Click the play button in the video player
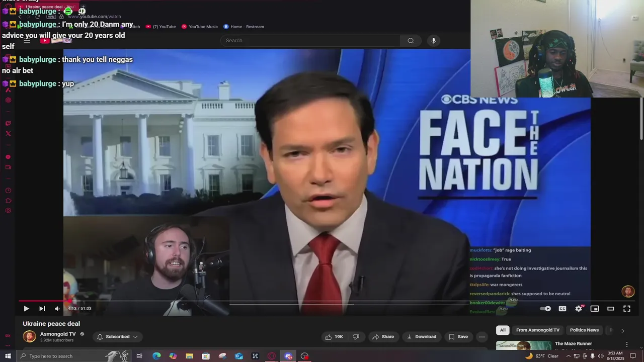Viewport: 644px width, 362px height. [26, 309]
